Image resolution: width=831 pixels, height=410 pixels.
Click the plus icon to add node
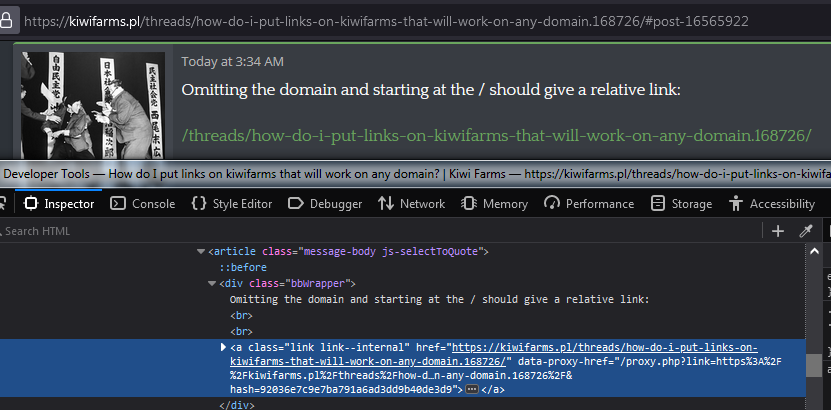coord(778,231)
